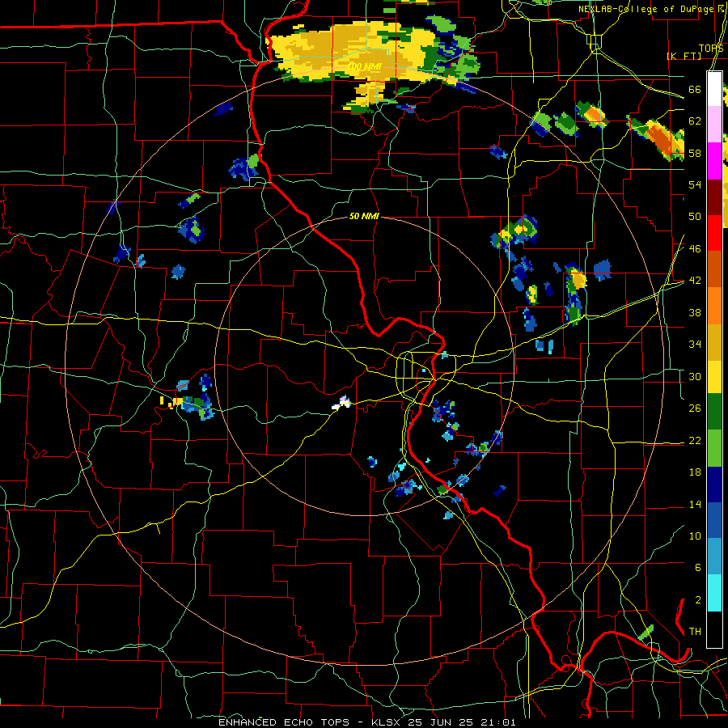Click the "50 NMI" range ring label
This screenshot has width=728, height=728.
pyautogui.click(x=365, y=216)
